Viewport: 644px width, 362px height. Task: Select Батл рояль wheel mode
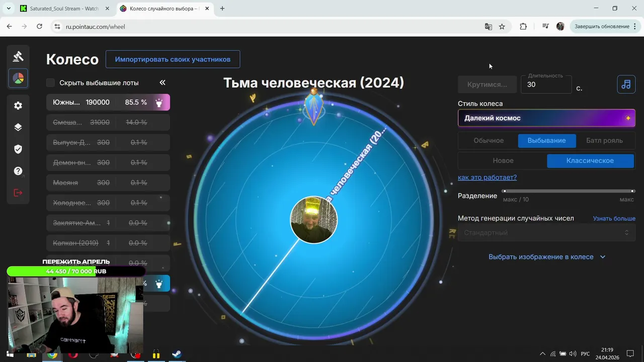[604, 141]
